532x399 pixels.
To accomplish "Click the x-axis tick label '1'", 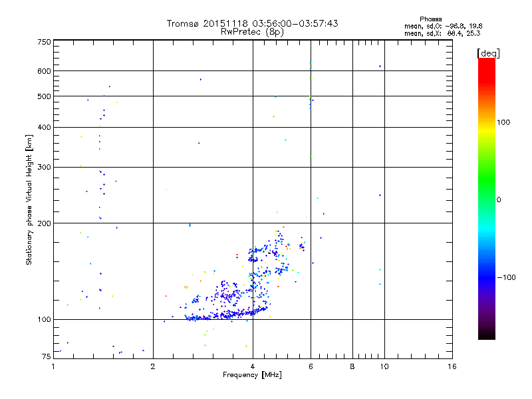I will (53, 366).
